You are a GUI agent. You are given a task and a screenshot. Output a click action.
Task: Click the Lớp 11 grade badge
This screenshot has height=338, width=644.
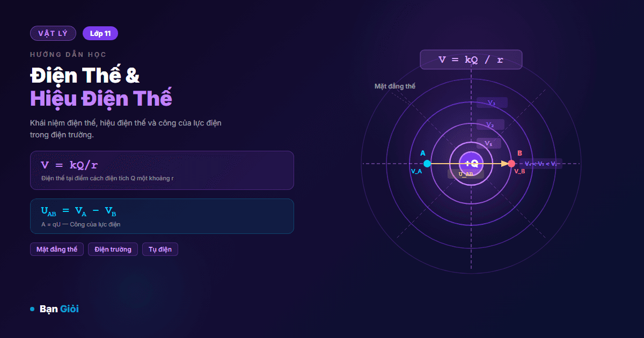point(100,33)
